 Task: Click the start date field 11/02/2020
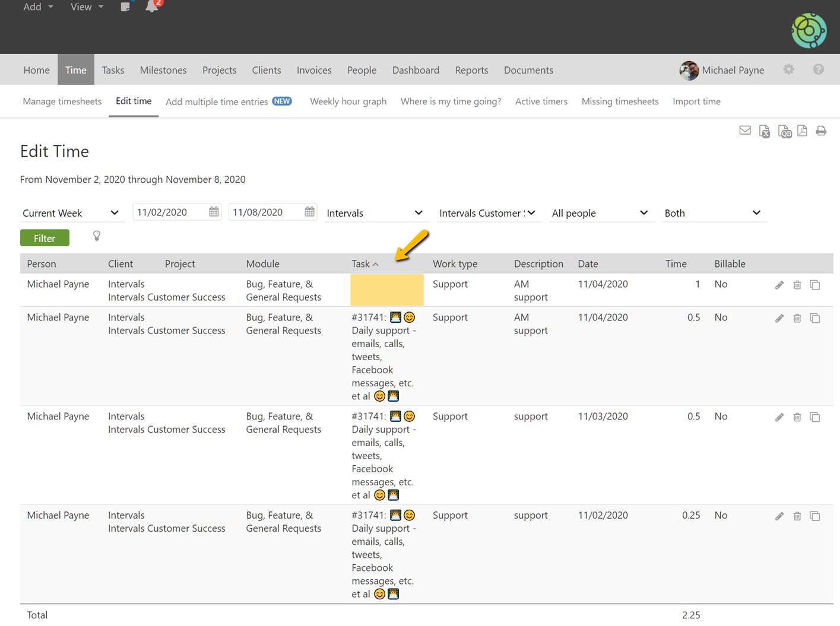coord(169,212)
